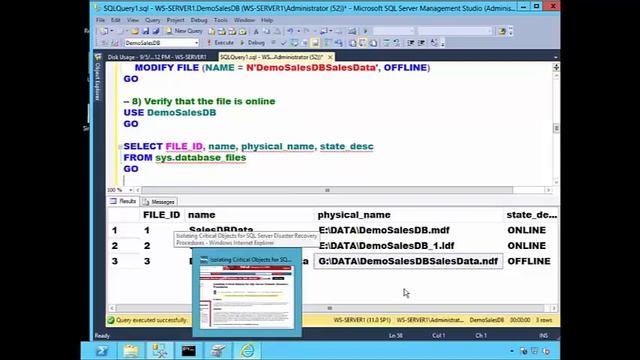Open the Project menu
Image resolution: width=640 pixels, height=360 pixels.
(x=176, y=20)
